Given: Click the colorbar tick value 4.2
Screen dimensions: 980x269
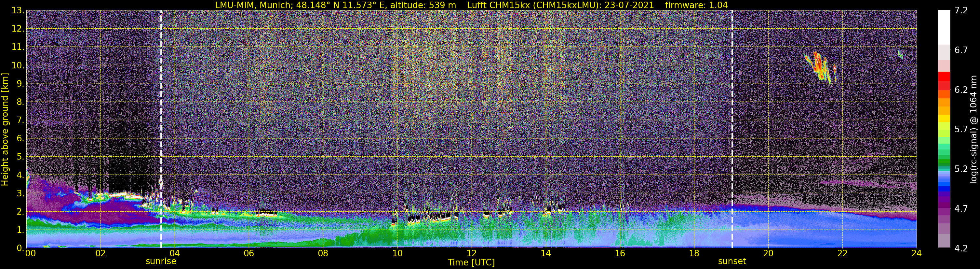Looking at the screenshot, I should (x=961, y=248).
